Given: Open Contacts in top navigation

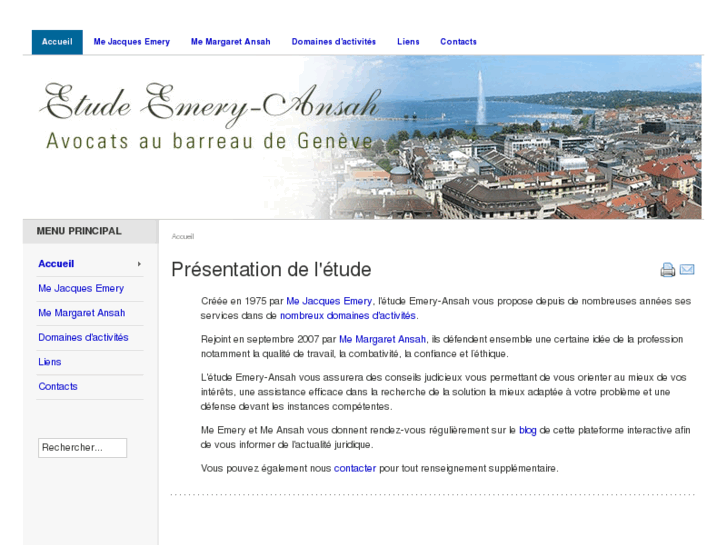Looking at the screenshot, I should coord(458,42).
